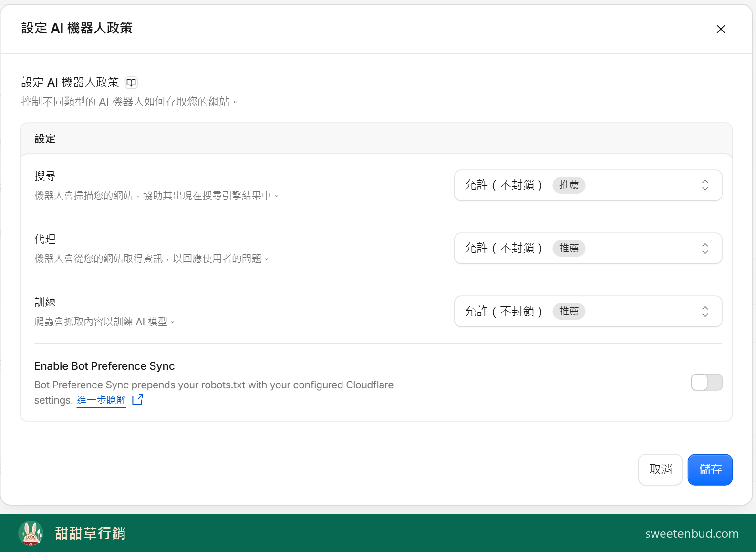Click the text 機器人會從您的網站取得資訊
The image size is (756, 552).
(x=99, y=259)
